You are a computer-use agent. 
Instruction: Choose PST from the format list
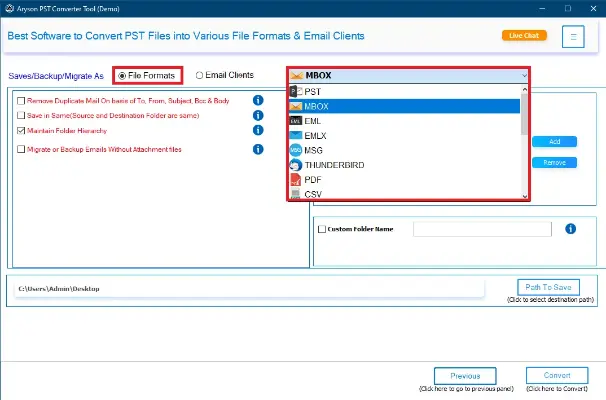[404, 92]
